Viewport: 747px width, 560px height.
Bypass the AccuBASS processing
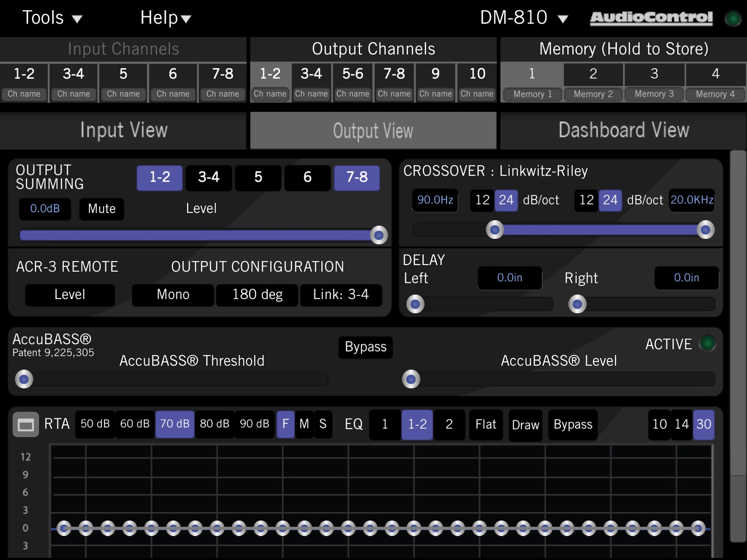coord(365,347)
